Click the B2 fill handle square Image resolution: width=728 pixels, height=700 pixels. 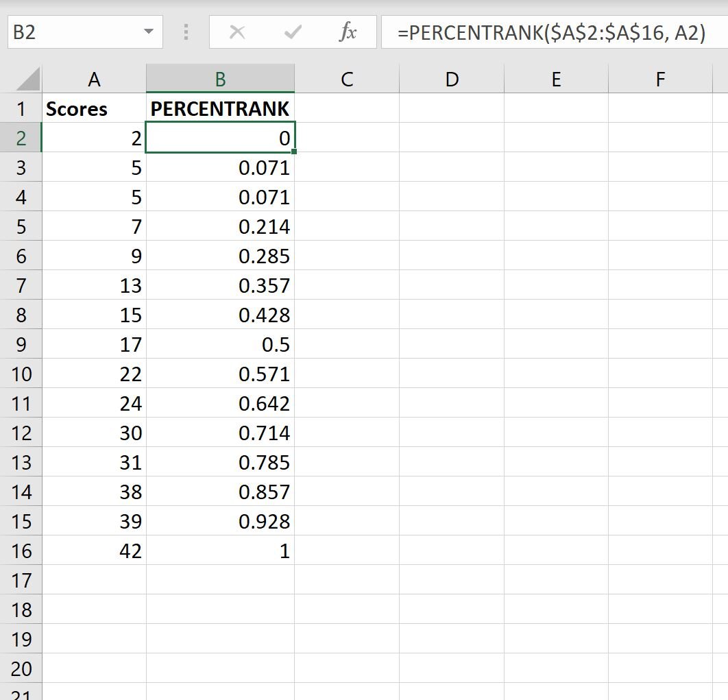pos(294,152)
